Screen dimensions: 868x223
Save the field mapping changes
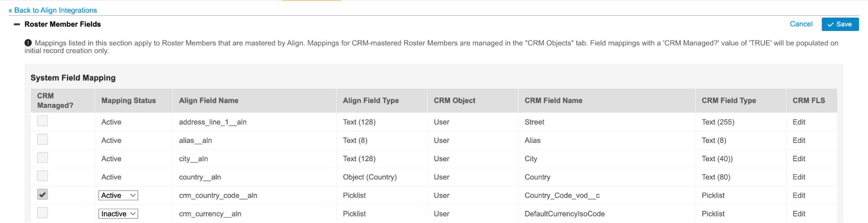840,24
